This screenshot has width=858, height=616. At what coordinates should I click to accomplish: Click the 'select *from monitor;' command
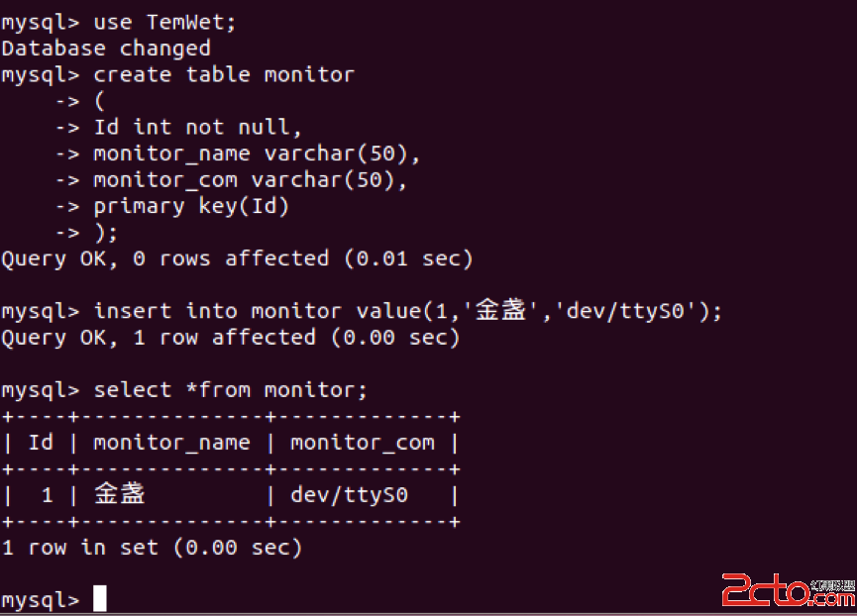tap(231, 390)
